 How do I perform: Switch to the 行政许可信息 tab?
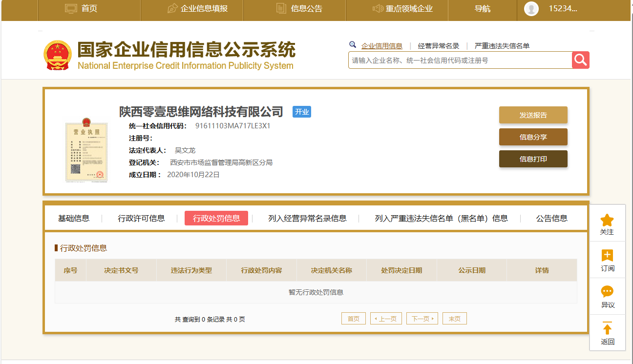(141, 218)
